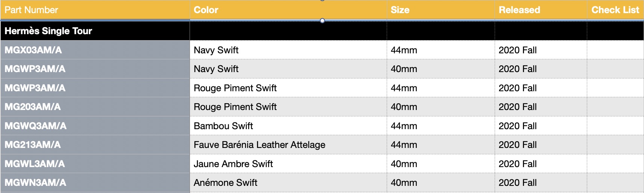
Task: Select the Bambou Swift color cell
Action: (288, 126)
